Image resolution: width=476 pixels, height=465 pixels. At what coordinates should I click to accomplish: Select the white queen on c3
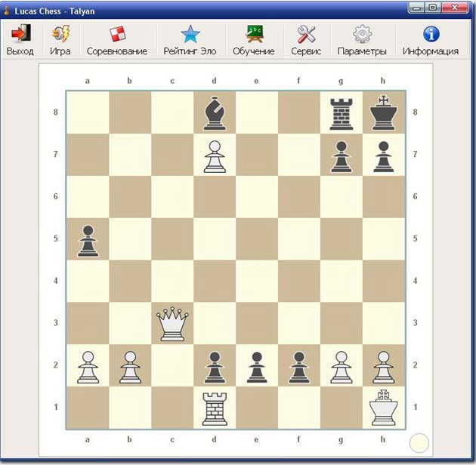point(172,324)
